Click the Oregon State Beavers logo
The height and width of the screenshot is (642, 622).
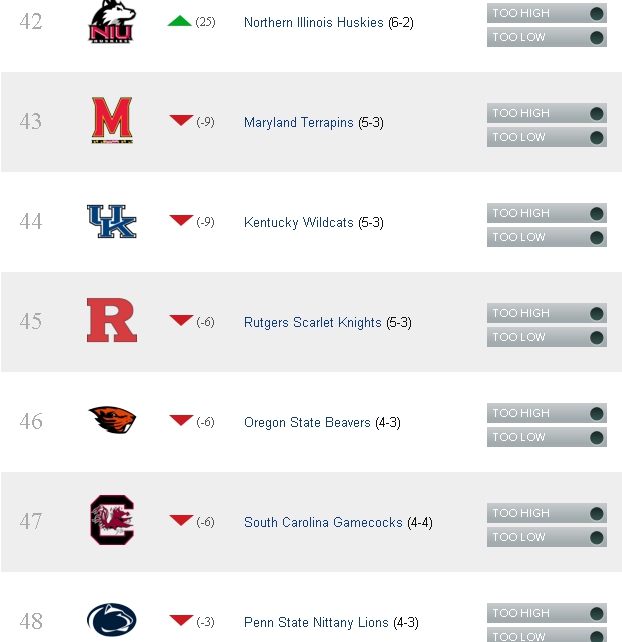112,420
